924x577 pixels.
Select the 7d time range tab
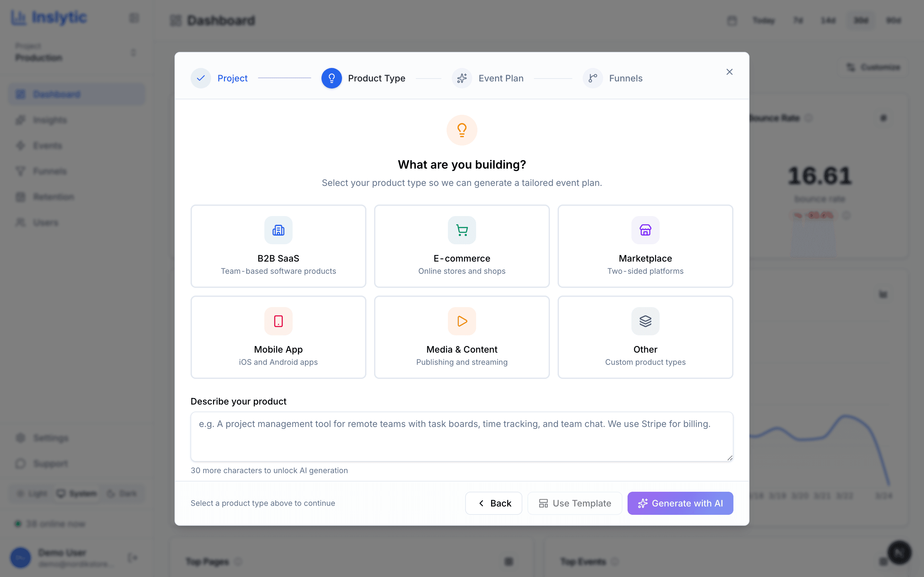[798, 20]
